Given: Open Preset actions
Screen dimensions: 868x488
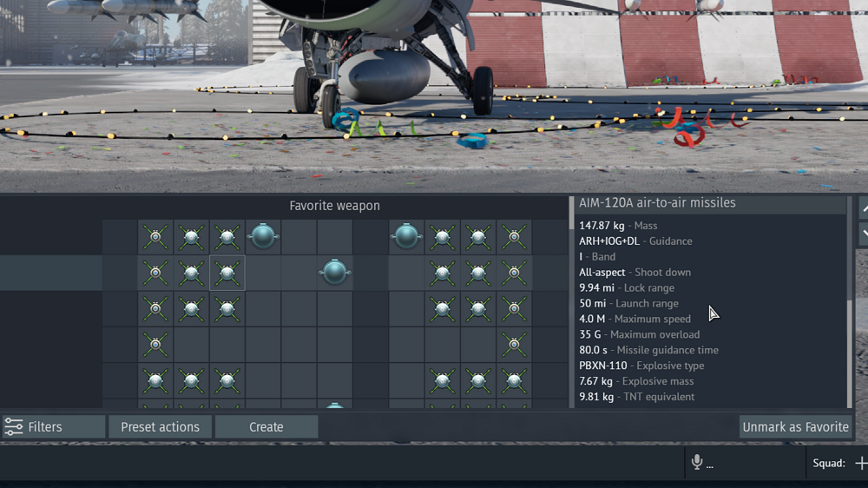Looking at the screenshot, I should tap(160, 426).
